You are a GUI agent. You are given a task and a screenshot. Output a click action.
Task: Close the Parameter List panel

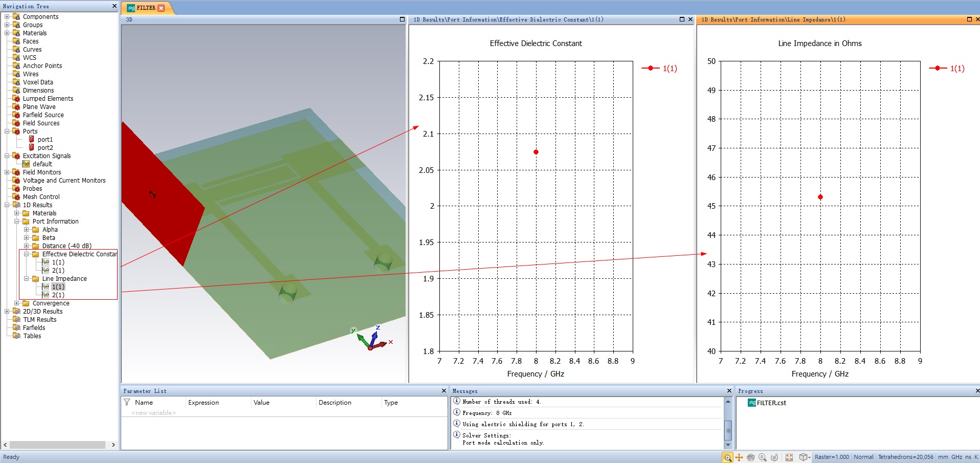(x=444, y=391)
